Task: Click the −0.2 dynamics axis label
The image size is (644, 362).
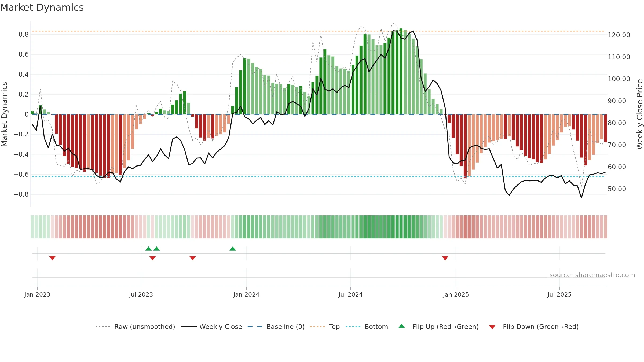Action: (21, 134)
